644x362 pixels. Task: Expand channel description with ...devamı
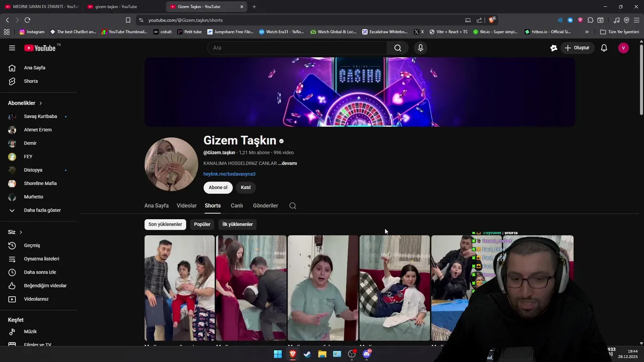click(x=287, y=163)
